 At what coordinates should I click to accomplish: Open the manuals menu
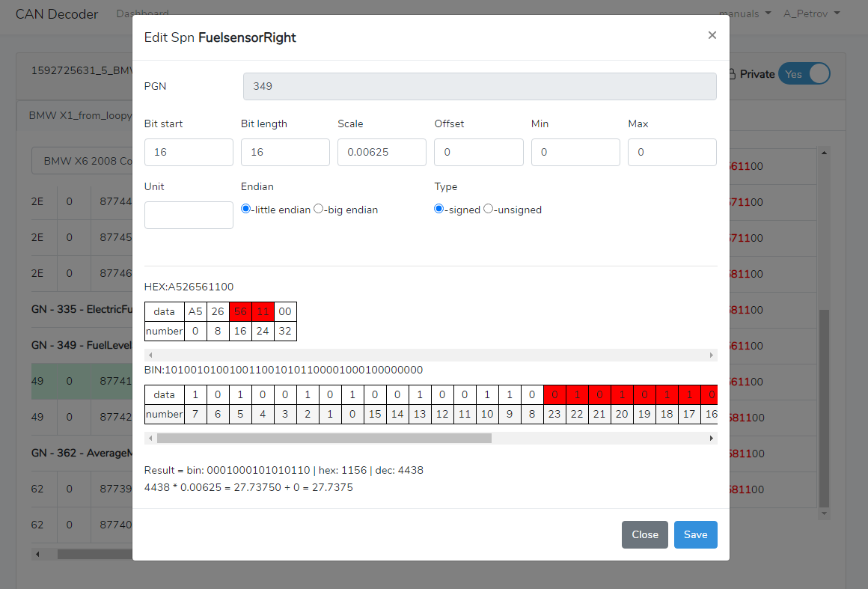point(745,13)
